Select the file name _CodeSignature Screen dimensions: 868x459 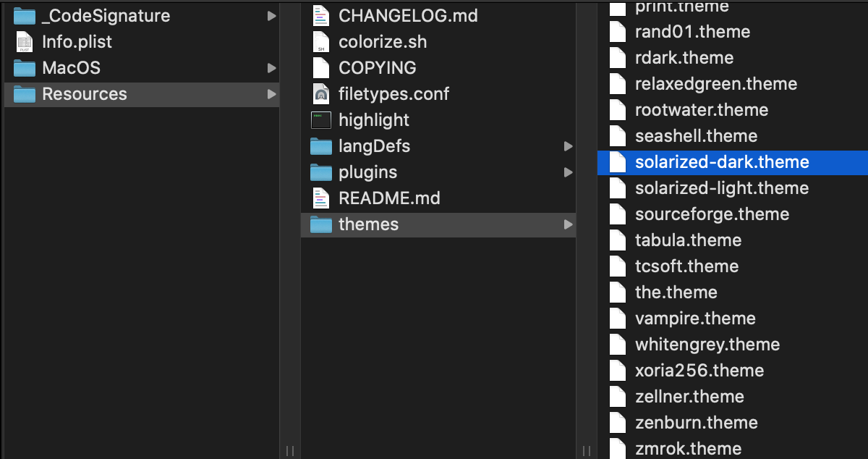click(x=106, y=16)
